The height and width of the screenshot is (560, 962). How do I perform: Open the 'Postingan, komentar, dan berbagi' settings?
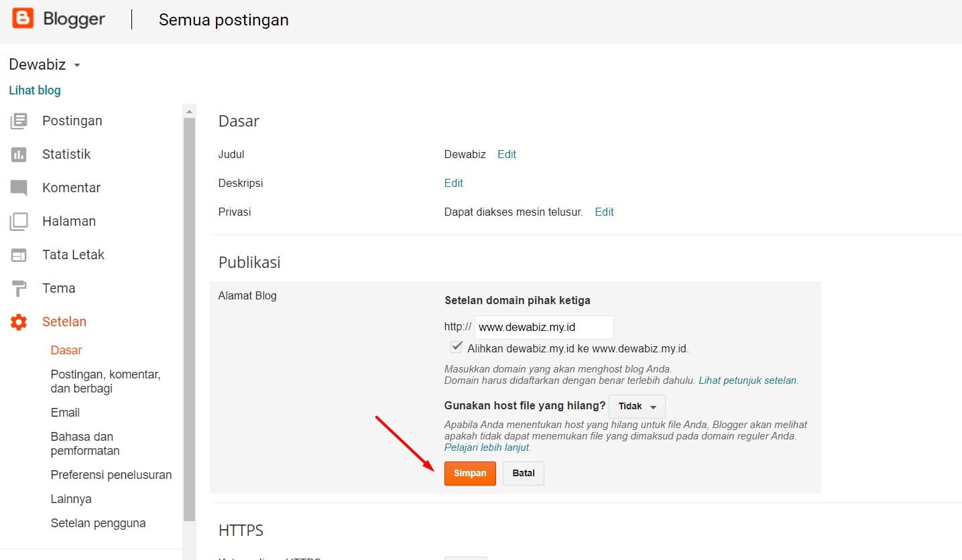[105, 381]
